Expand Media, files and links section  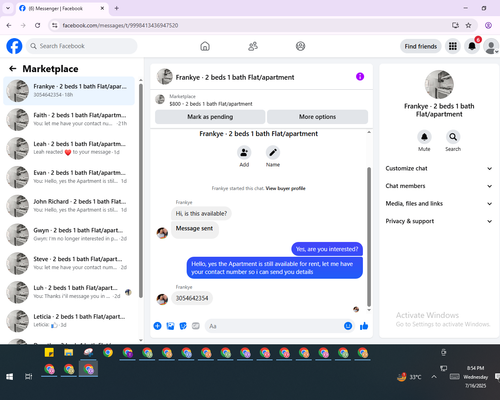(439, 204)
